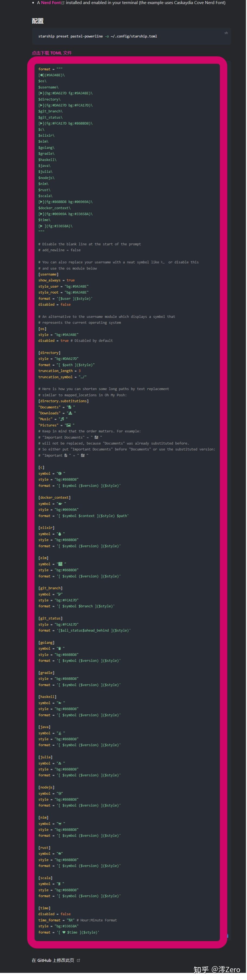Click the external-link icon after the GitHub edit link

coord(78,960)
